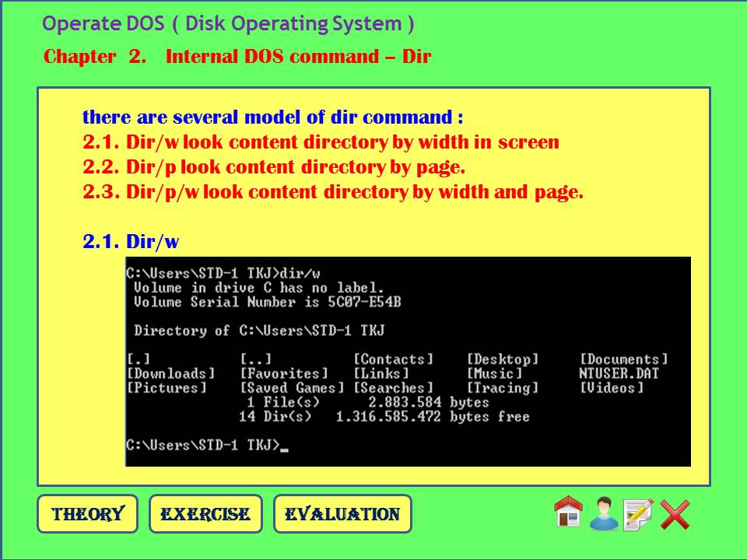Click the '[Tracing]' directory entry
The height and width of the screenshot is (560, 747).
pos(502,388)
